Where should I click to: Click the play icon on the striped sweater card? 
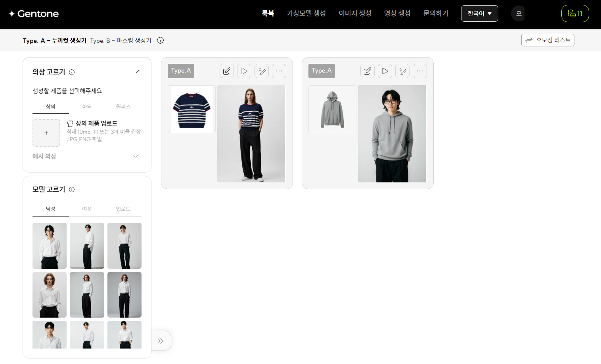tap(244, 71)
